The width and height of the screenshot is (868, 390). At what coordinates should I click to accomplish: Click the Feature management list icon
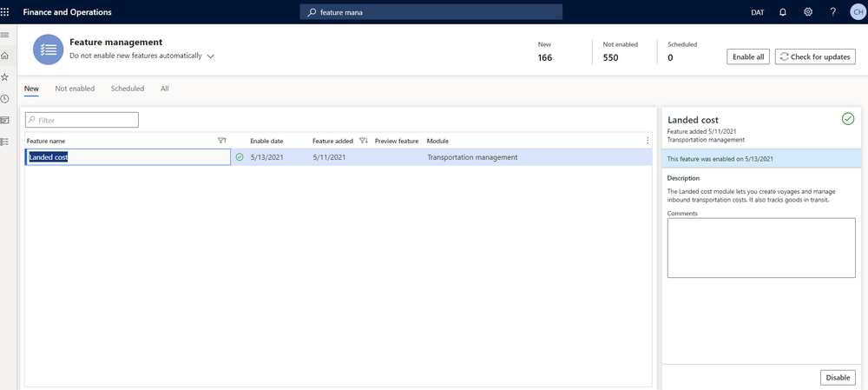pos(48,50)
